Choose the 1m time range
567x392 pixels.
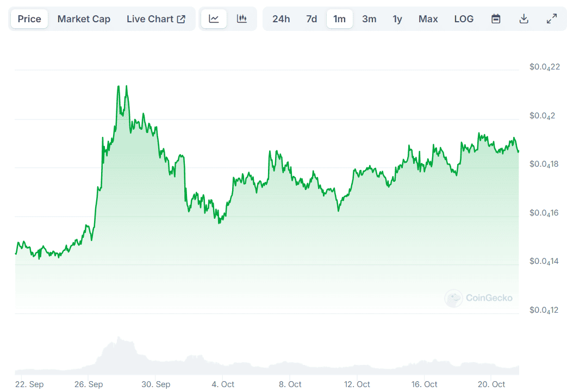tap(339, 19)
